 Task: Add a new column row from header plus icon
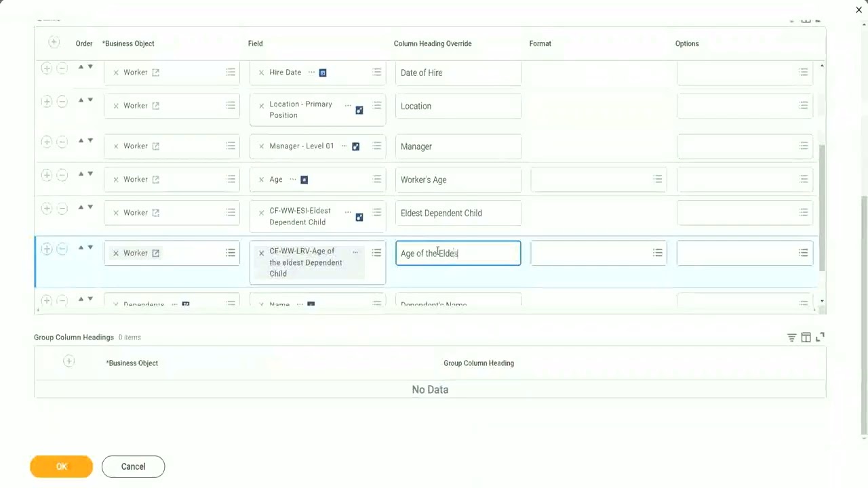pos(54,43)
